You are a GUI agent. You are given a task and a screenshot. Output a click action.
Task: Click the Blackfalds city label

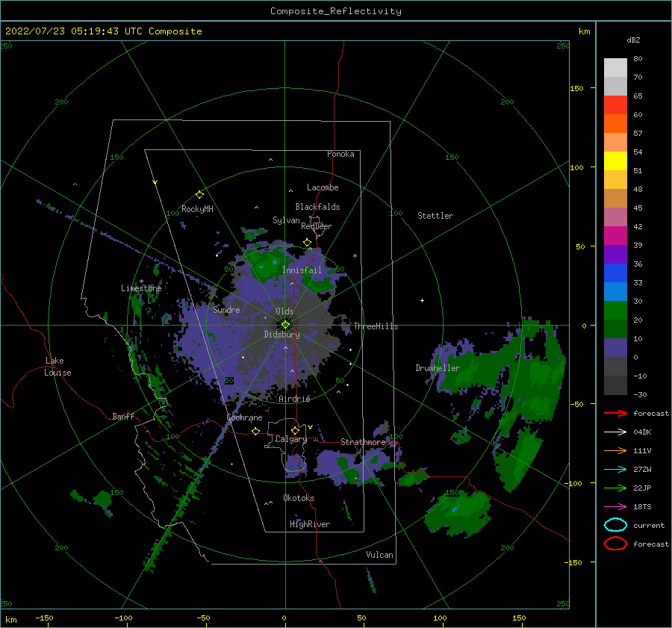[x=317, y=207]
